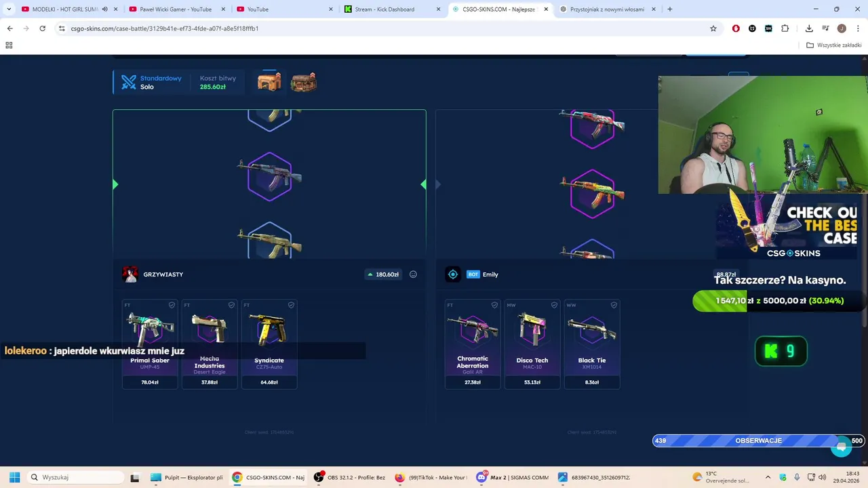Viewport: 868px width, 488px height.
Task: Click the Syndicate CZ75-Auto 64.68zł price
Action: click(x=269, y=382)
